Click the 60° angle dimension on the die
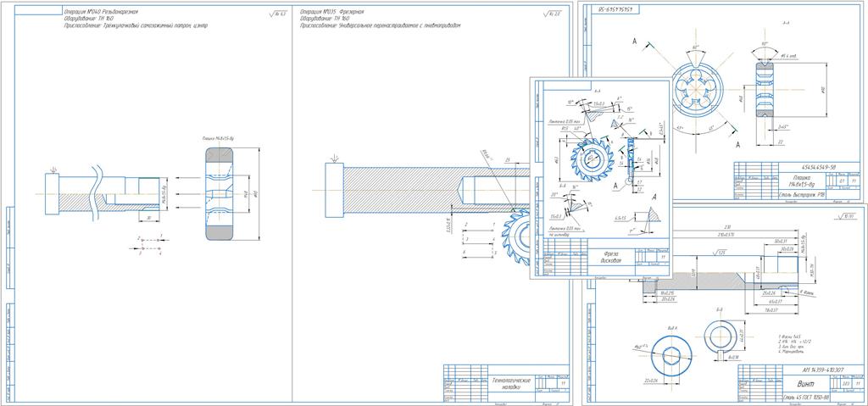868x406 pixels. tap(697, 48)
